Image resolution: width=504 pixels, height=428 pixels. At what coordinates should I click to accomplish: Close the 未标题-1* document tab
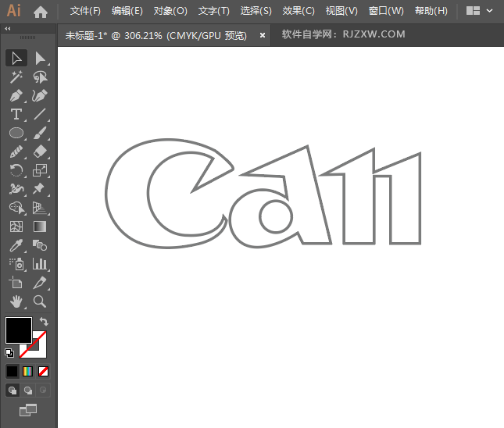263,35
